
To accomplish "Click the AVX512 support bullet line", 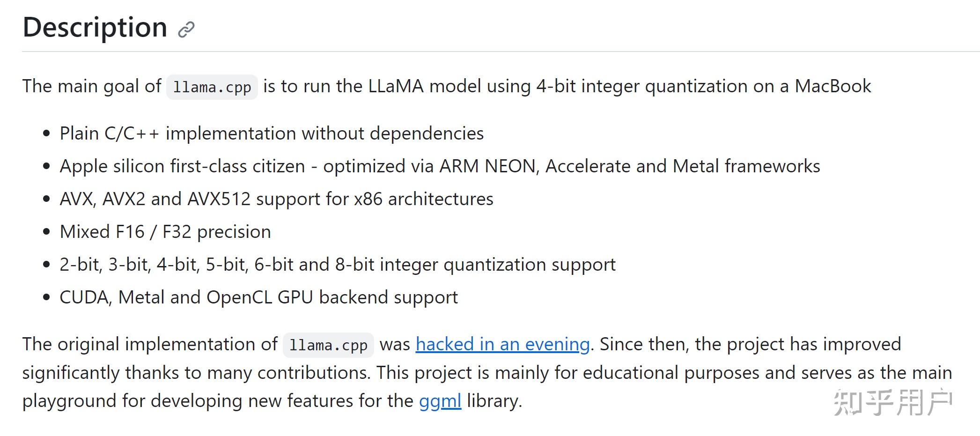I will coord(276,199).
